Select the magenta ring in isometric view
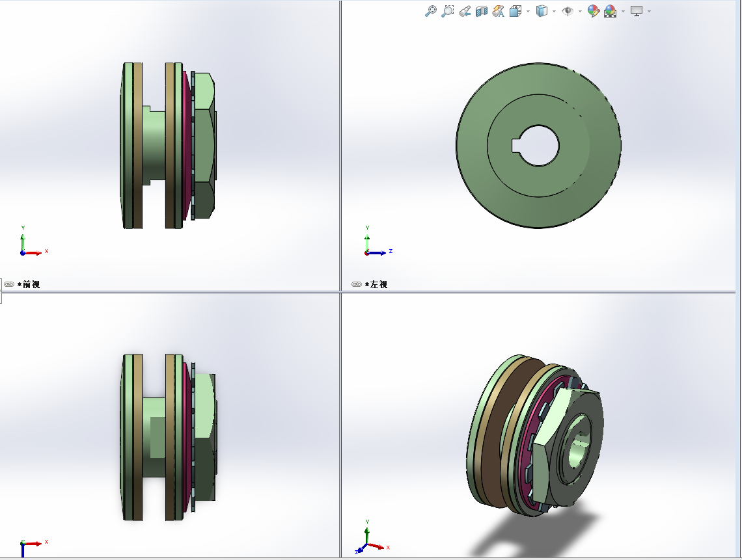The image size is (742, 560). tap(525, 454)
